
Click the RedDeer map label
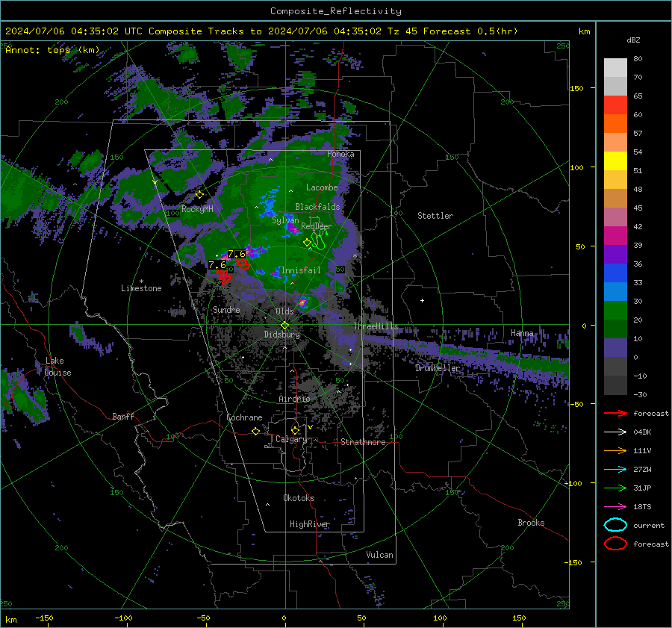(x=317, y=226)
